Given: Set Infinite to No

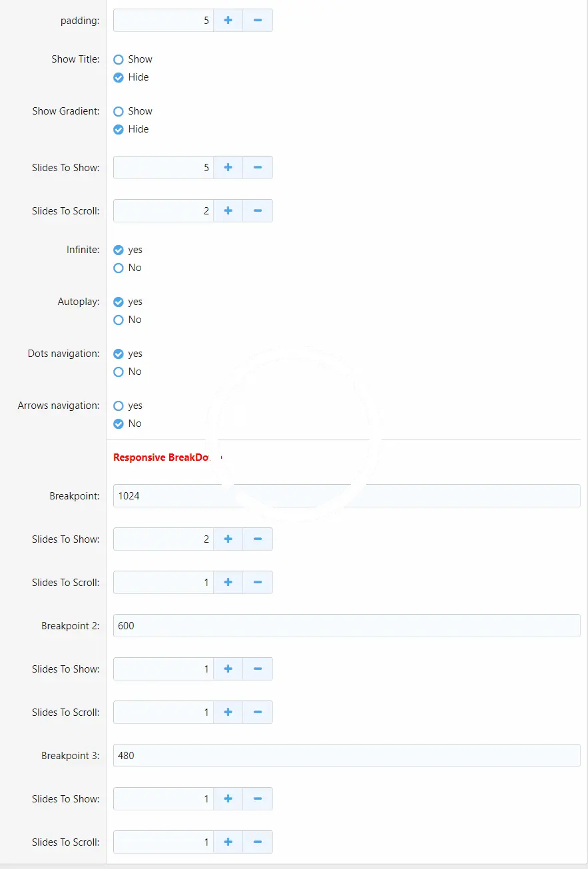Looking at the screenshot, I should click(x=119, y=268).
